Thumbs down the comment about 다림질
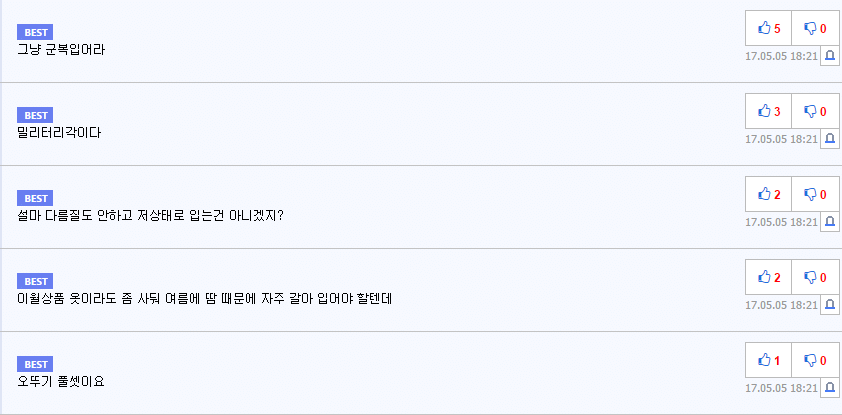The height and width of the screenshot is (415, 842). click(x=815, y=194)
